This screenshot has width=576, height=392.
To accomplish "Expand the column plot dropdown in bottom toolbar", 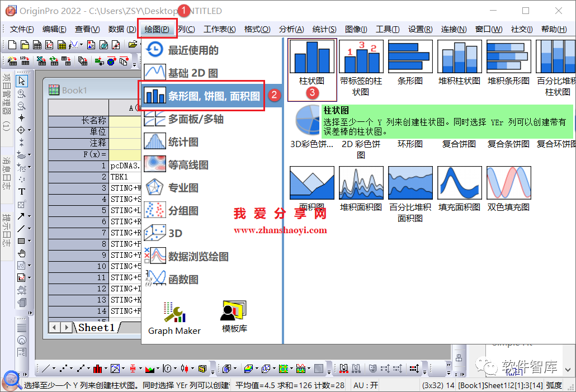I will pyautogui.click(x=106, y=369).
